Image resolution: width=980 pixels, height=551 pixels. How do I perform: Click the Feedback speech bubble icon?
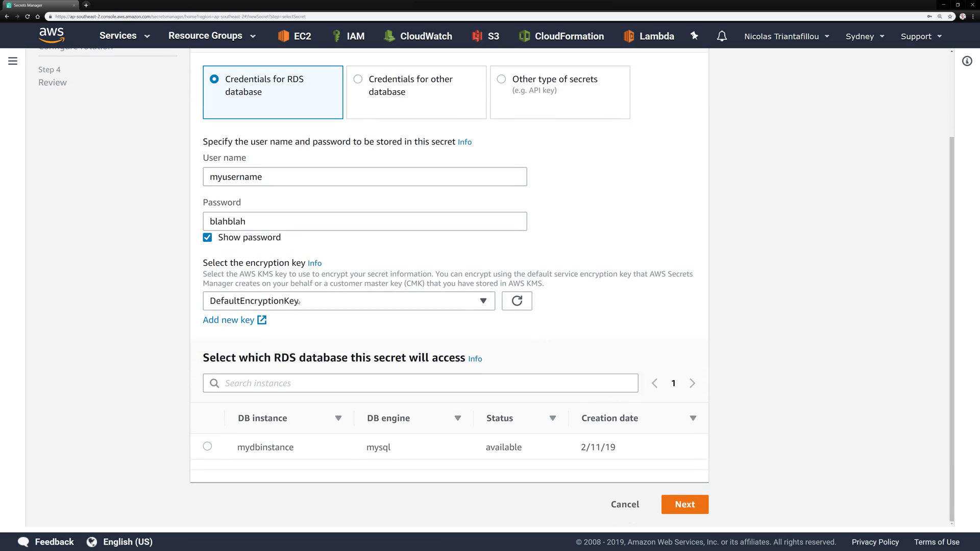(x=23, y=542)
